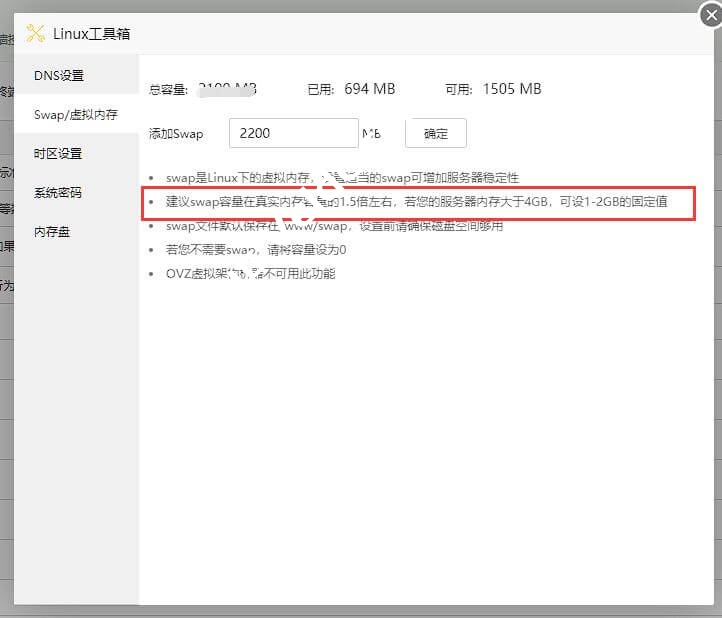Close the Linux工具箱 dialog

[709, 14]
